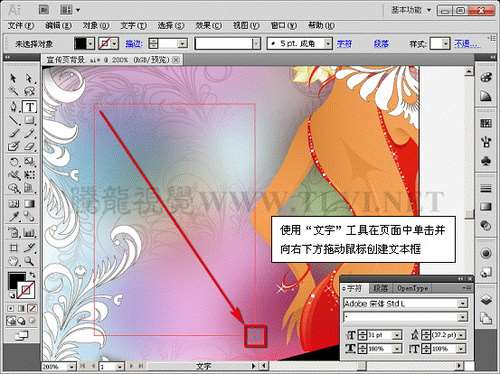Screen dimensions: 500x374
Task: Open the Color panel palette icon
Action: 486,77
